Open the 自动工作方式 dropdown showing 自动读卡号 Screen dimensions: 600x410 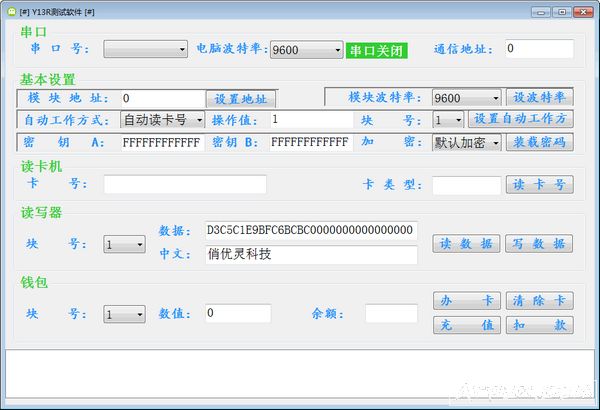[x=162, y=119]
